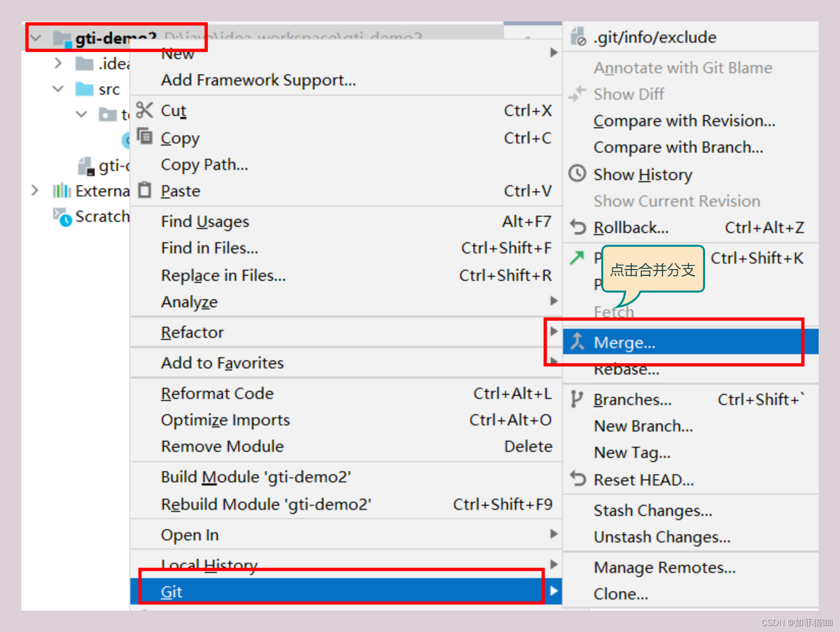Open the Local History submenu arrow

pos(554,564)
